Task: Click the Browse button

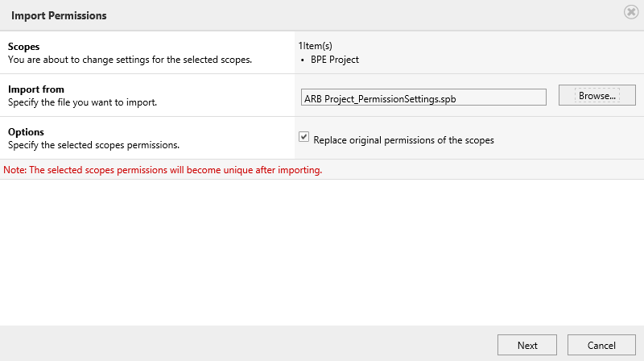Action: [x=597, y=95]
